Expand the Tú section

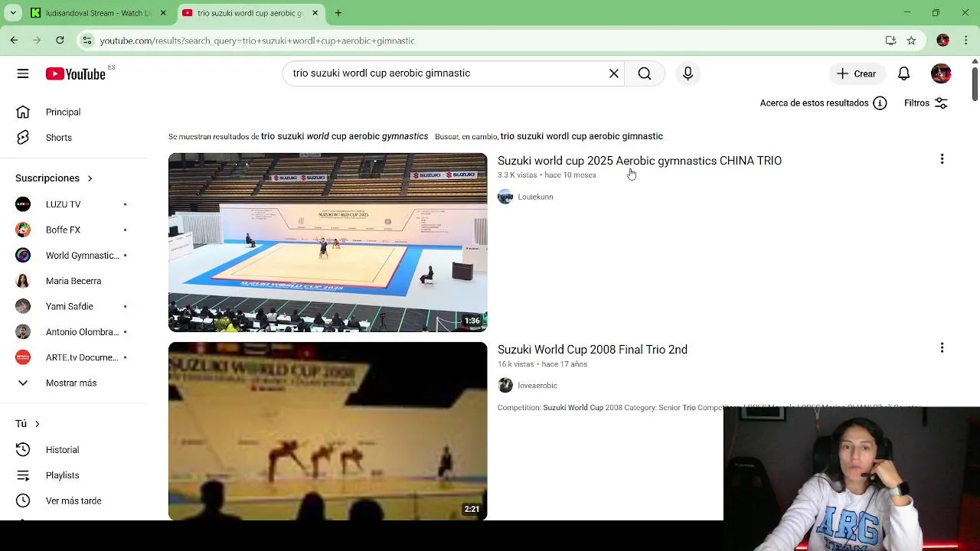click(x=28, y=424)
